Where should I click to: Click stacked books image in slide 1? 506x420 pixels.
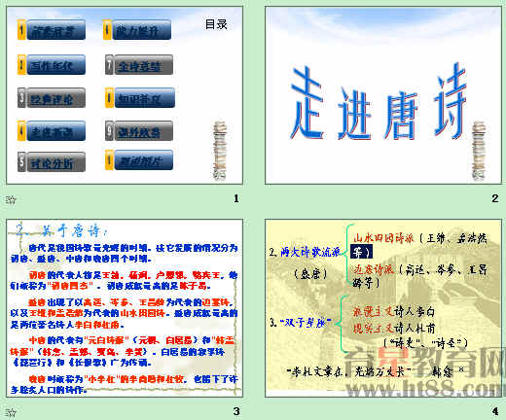pos(220,151)
